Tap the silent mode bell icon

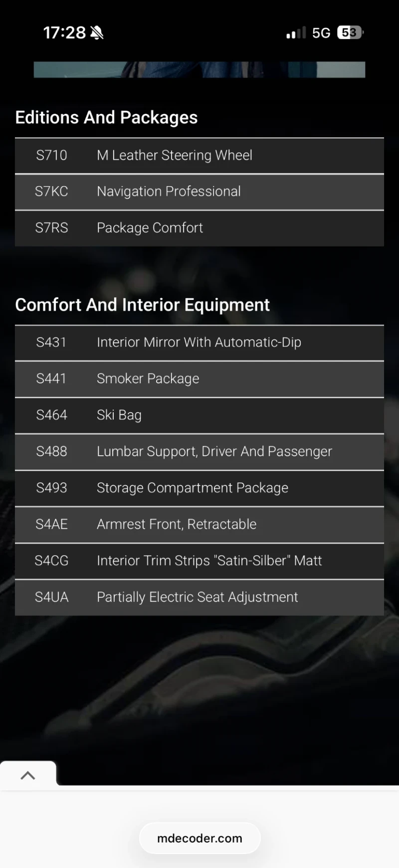97,33
